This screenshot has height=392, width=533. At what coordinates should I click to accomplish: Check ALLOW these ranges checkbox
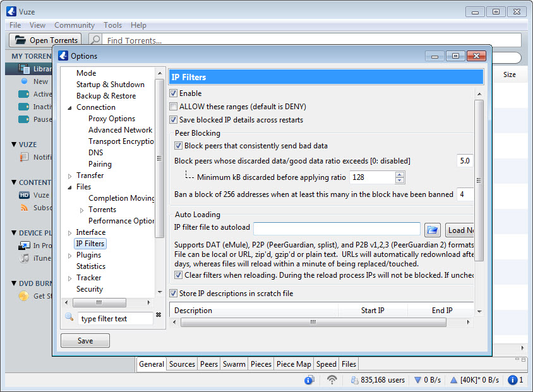click(174, 106)
